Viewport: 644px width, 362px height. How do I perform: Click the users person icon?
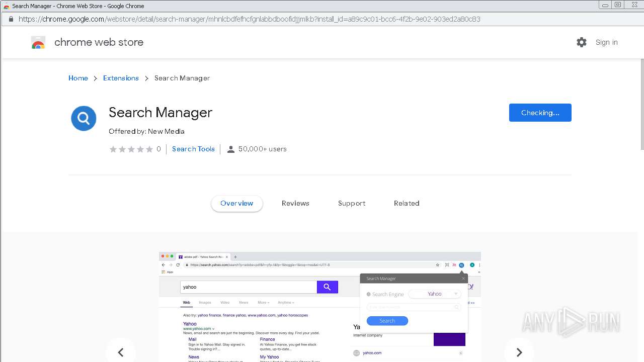pos(231,149)
